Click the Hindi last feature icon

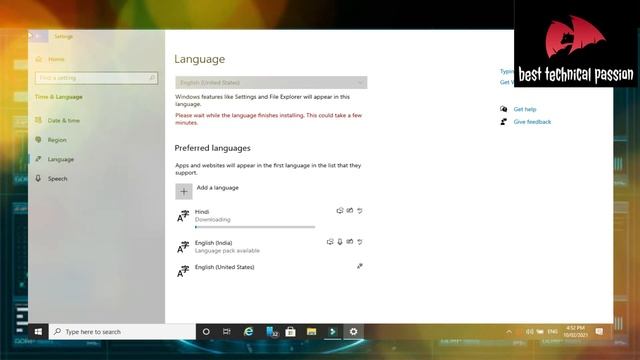[x=360, y=211]
